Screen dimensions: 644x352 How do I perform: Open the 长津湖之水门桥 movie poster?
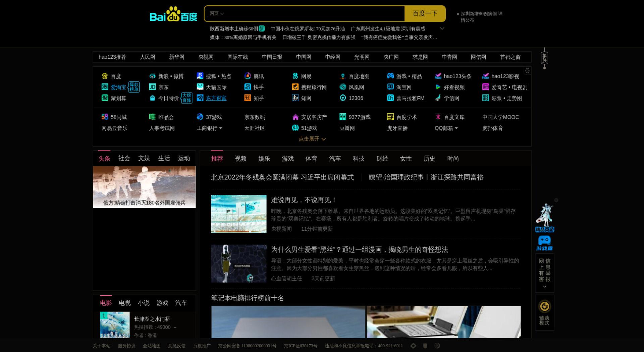[115, 325]
